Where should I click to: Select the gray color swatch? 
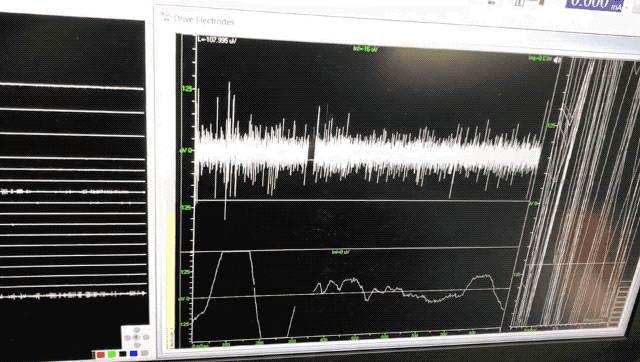144,353
